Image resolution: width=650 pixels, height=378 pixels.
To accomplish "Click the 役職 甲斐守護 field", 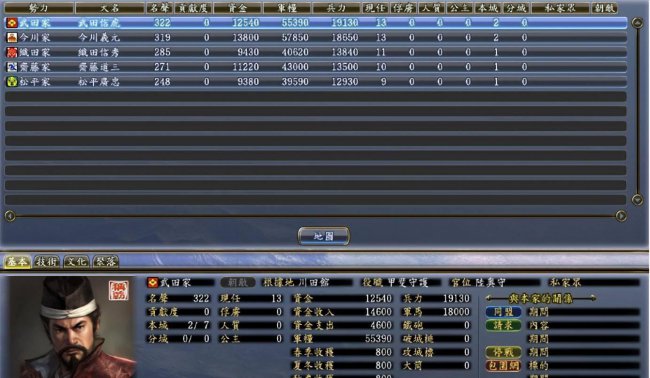I will 401,283.
